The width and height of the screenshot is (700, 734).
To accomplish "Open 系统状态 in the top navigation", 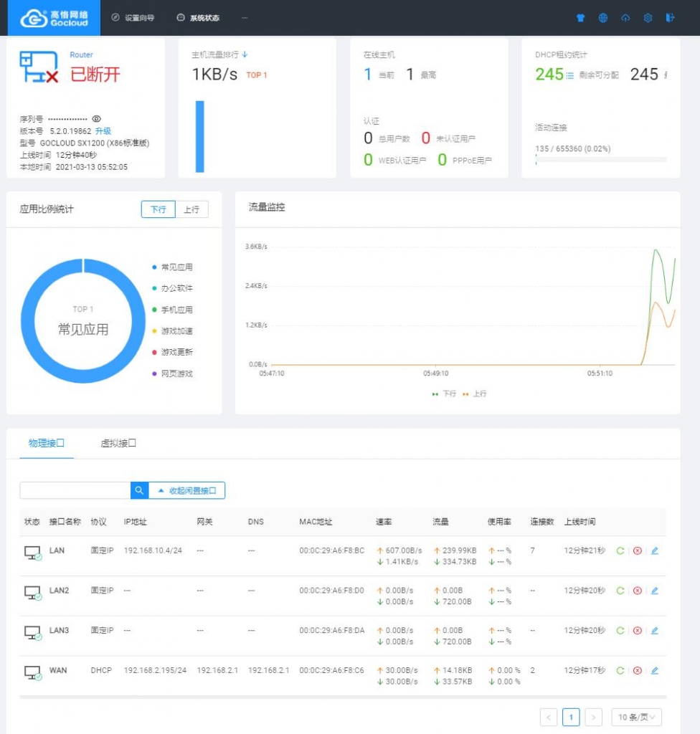I will [199, 18].
